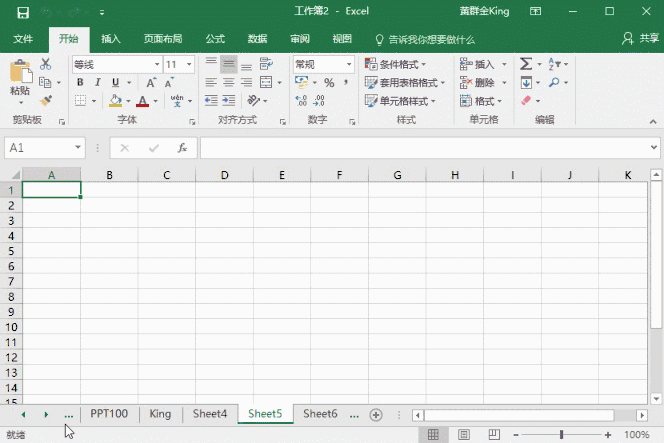Open the 文件 menu
The width and height of the screenshot is (664, 443).
click(23, 39)
